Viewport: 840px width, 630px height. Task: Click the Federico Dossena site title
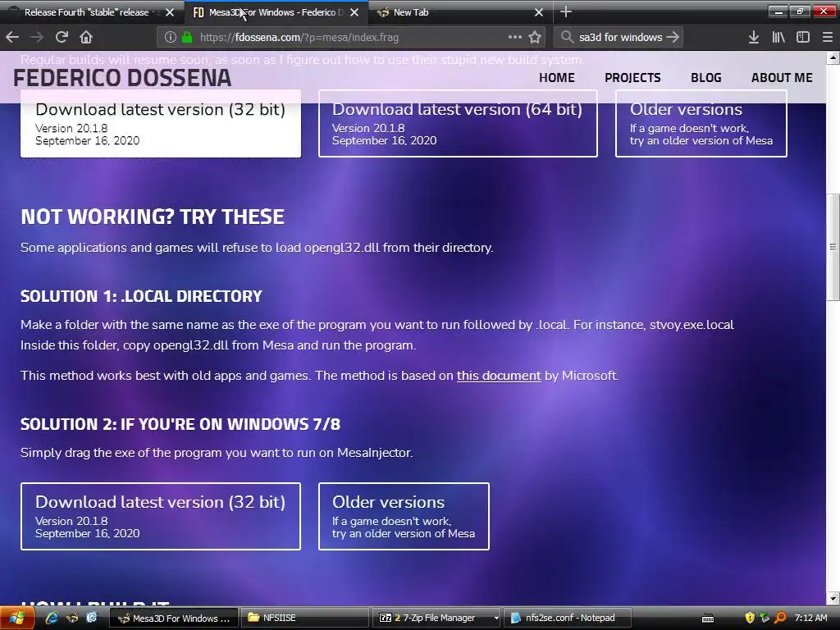click(122, 78)
